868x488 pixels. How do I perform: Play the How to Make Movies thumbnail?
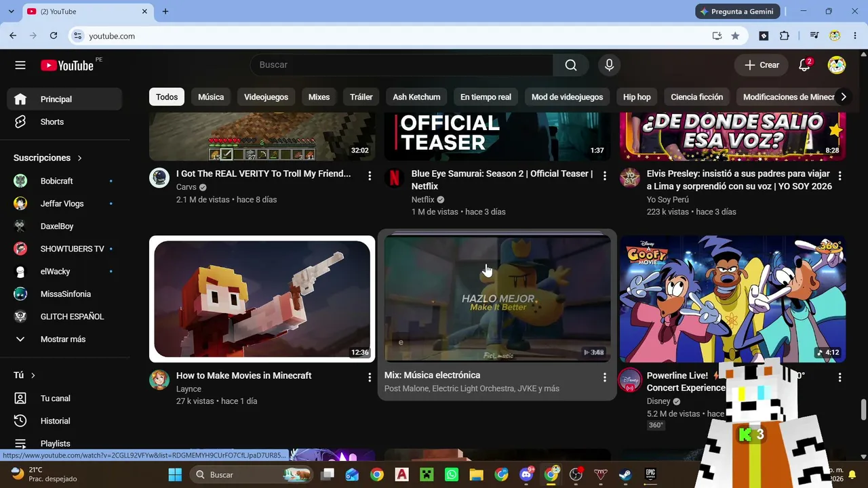[262, 299]
